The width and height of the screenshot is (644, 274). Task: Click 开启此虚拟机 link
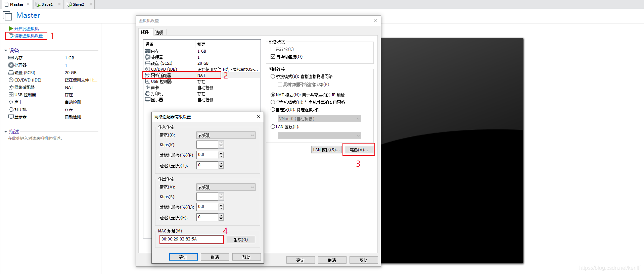tap(27, 29)
